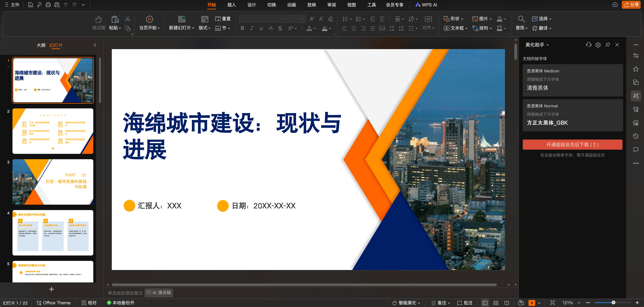
Task: Click the clear formatting eraser icon
Action: (x=330, y=19)
